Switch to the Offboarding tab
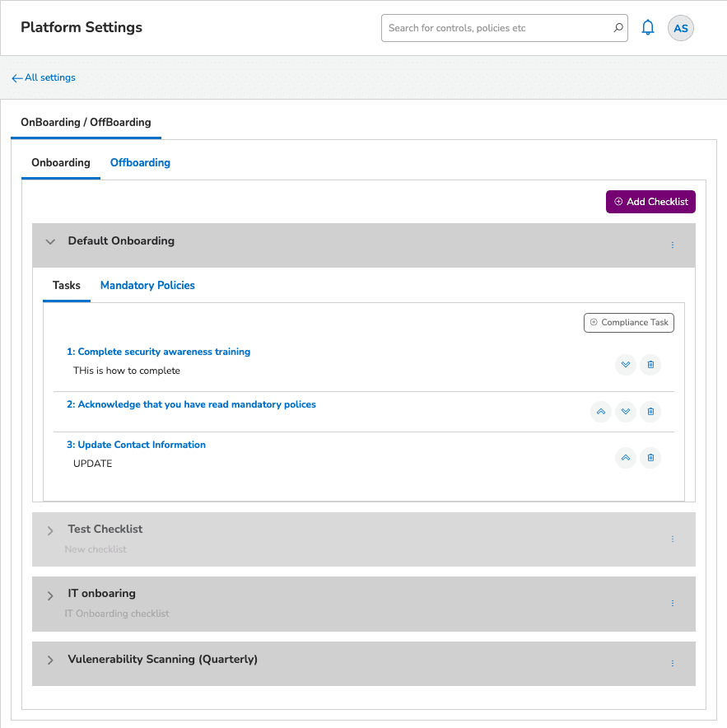Screen dimensions: 727x728 (139, 162)
